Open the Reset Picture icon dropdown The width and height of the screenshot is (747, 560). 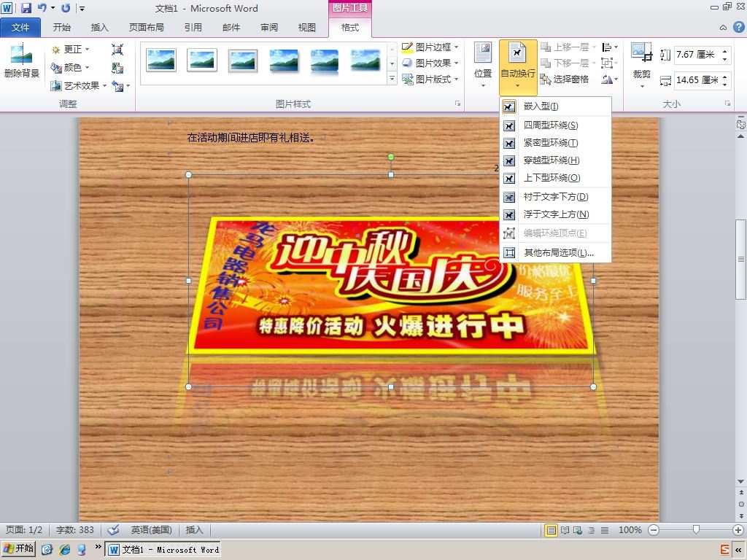tap(128, 86)
